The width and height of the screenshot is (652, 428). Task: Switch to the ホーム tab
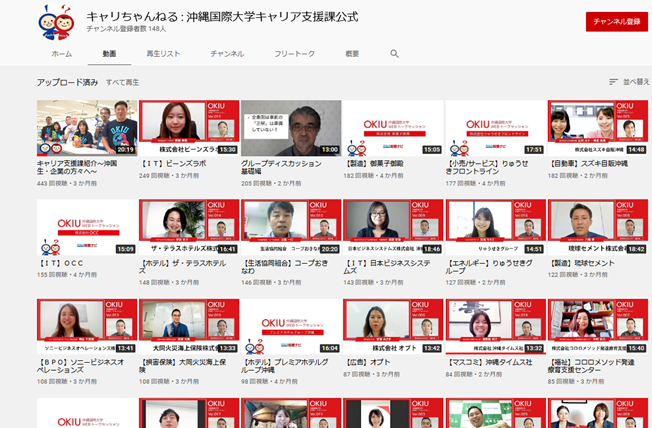pos(61,53)
